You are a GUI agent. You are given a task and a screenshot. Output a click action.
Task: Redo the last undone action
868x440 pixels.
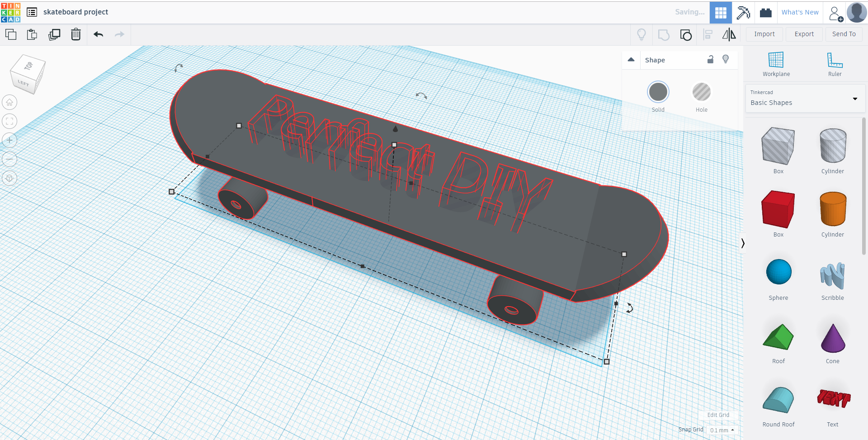(119, 34)
